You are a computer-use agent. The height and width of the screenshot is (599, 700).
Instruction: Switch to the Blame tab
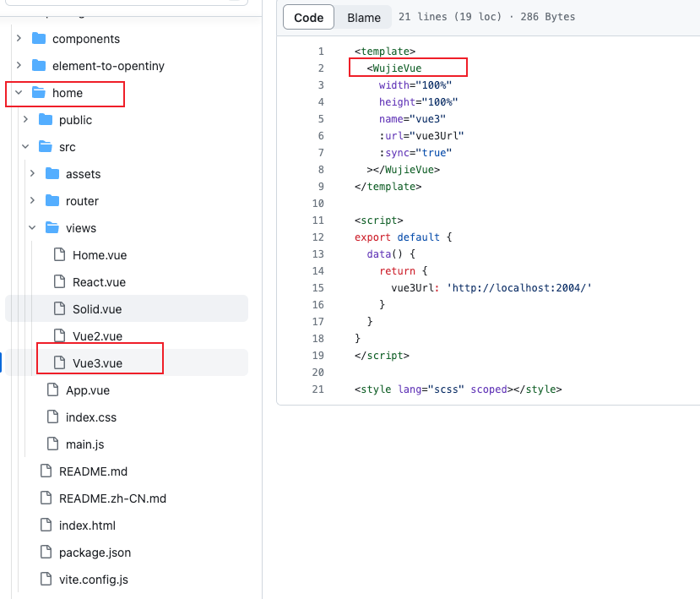(x=364, y=17)
